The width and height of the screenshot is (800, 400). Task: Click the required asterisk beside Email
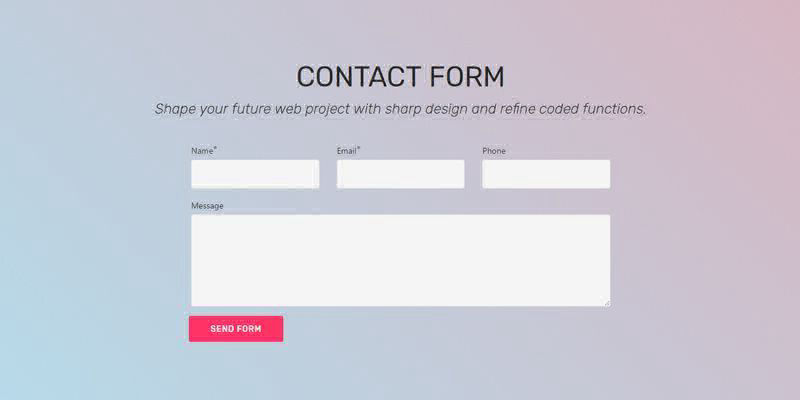[x=359, y=148]
